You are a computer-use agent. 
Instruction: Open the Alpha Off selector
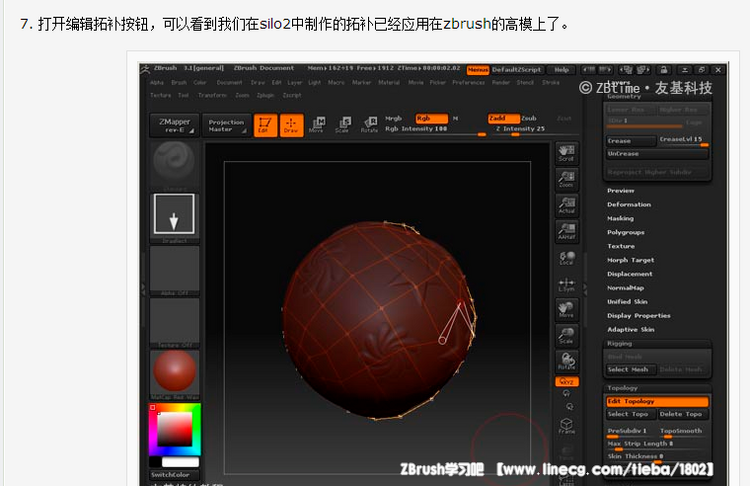175,270
